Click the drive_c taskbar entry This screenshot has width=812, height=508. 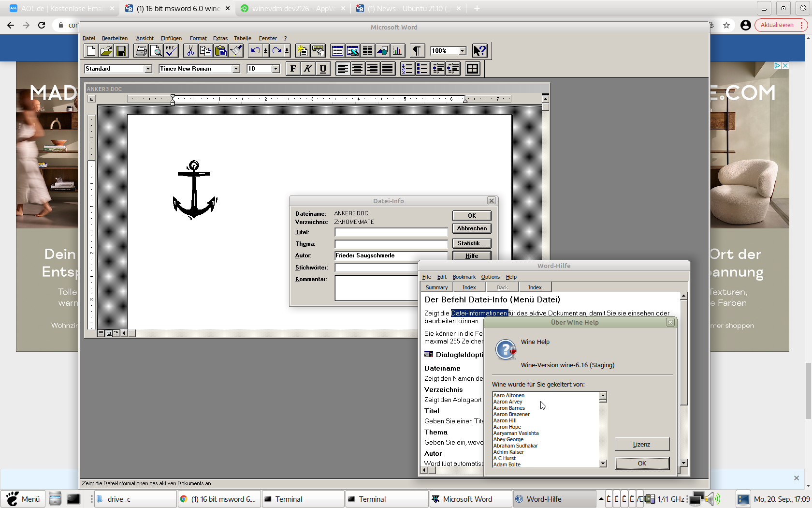tap(135, 499)
